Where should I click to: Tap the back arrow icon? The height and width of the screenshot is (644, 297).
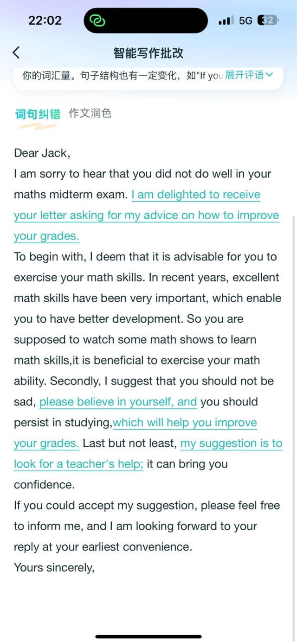(16, 52)
